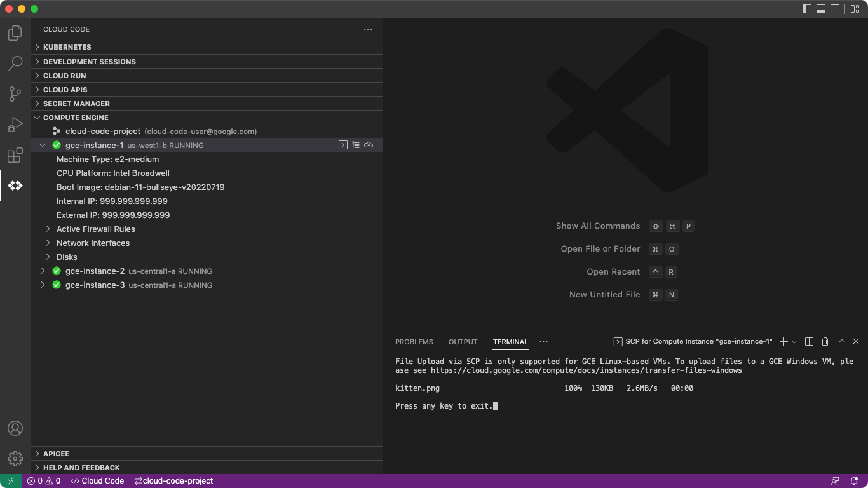Open the Manage gear icon
This screenshot has width=868, height=488.
15,459
